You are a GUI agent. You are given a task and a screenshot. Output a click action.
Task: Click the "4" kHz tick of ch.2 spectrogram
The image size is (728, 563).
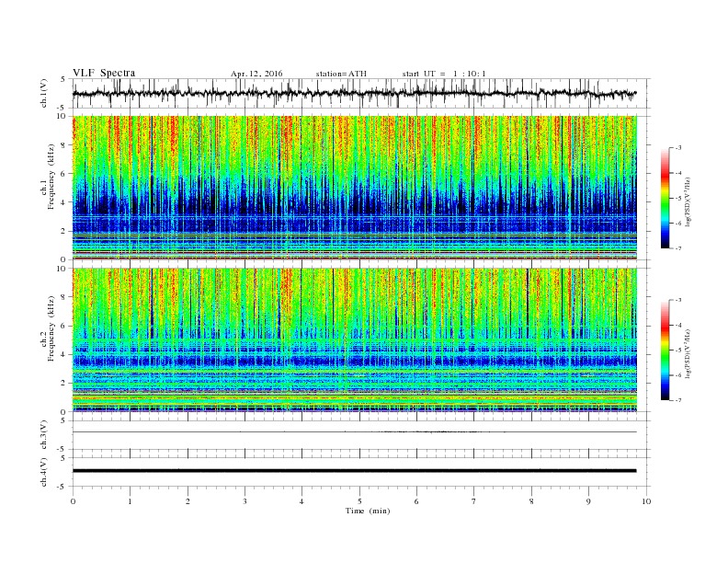(x=63, y=354)
